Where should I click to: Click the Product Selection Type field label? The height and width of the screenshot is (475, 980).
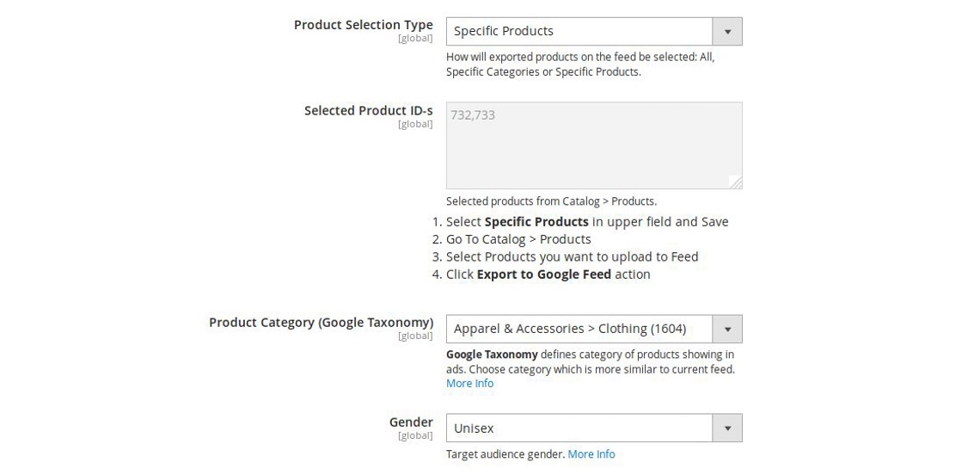click(x=363, y=25)
